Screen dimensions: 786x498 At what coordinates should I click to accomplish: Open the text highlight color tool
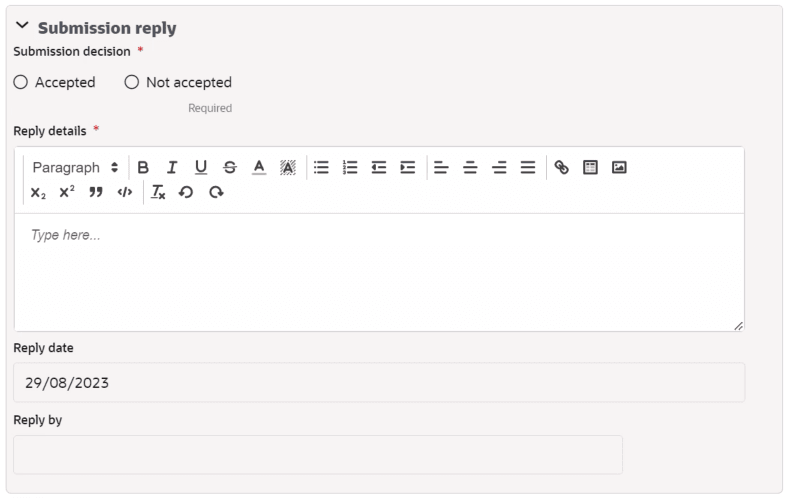click(288, 167)
